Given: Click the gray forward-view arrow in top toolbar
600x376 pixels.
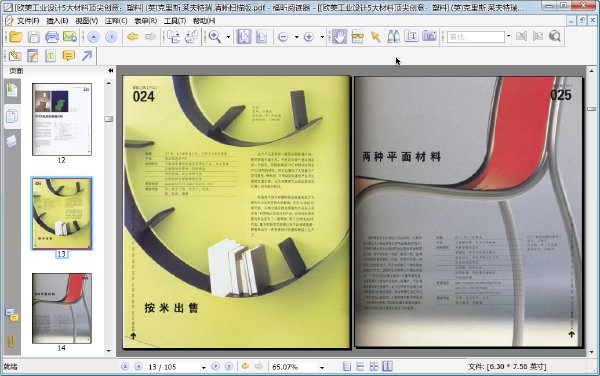Looking at the screenshot, I should (x=151, y=37).
